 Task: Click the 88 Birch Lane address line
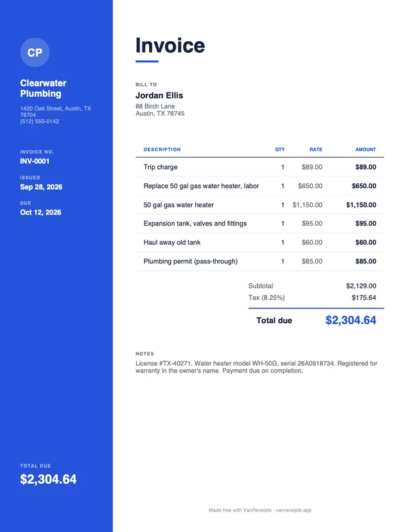(155, 106)
